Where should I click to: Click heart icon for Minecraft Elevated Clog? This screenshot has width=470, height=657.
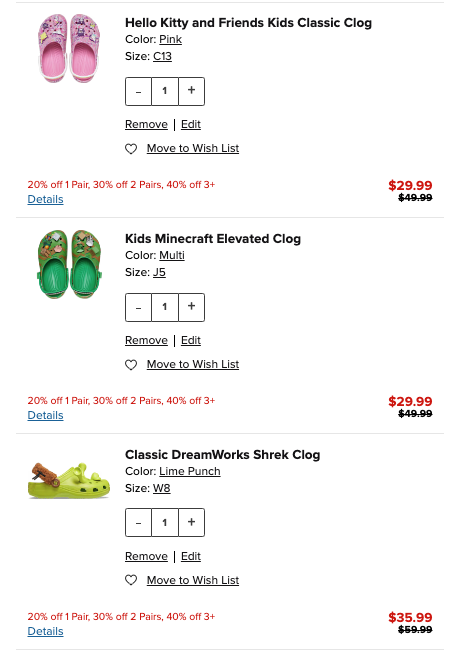pyautogui.click(x=131, y=365)
